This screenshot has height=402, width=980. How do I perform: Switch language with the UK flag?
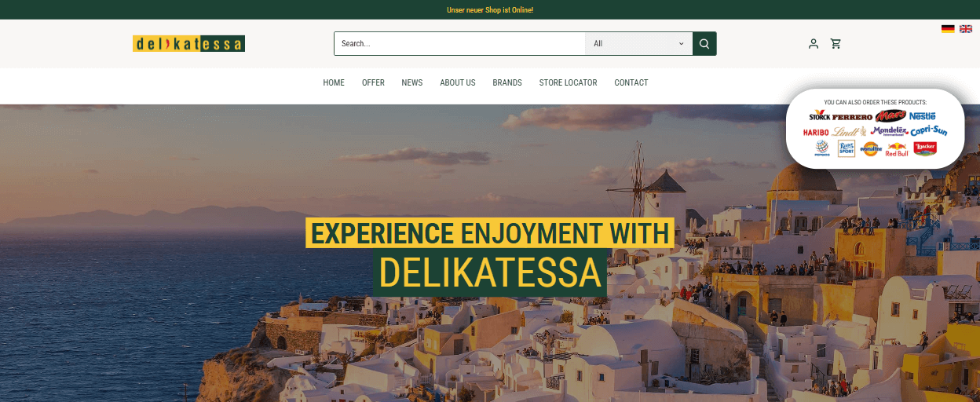[966, 29]
